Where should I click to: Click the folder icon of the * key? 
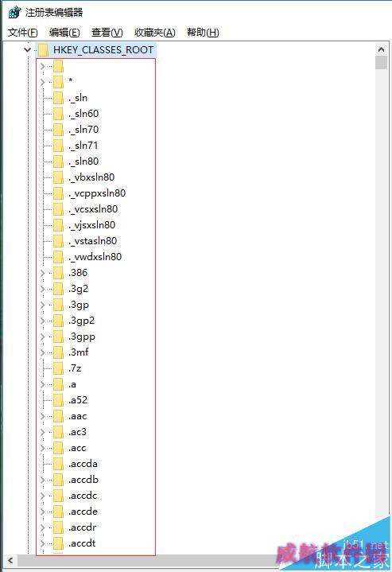point(58,82)
